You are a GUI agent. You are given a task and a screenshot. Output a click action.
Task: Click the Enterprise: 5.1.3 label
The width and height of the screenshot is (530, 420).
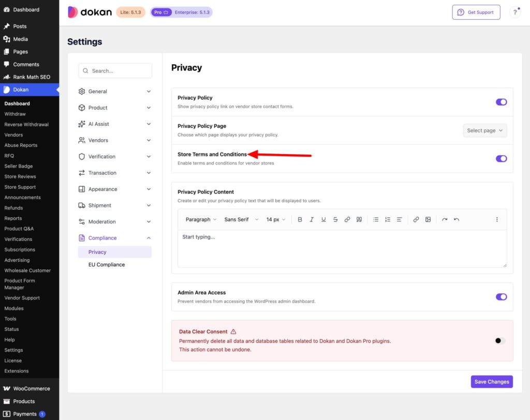pos(192,12)
